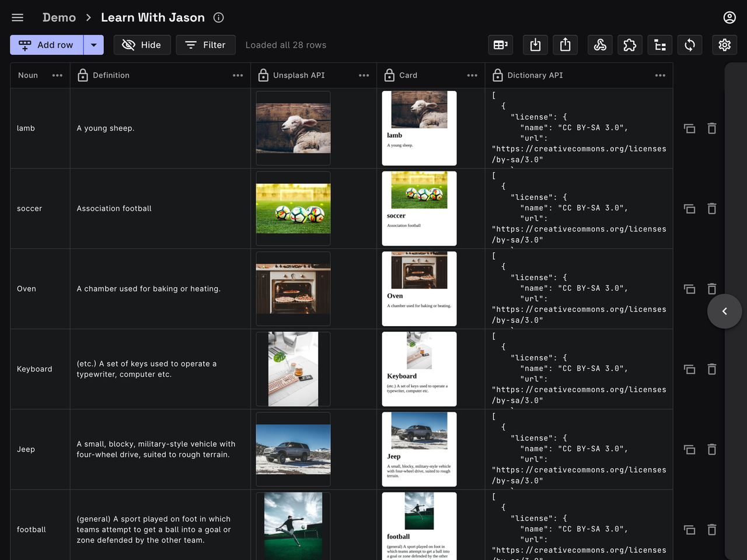The image size is (747, 560).
Task: Open the Definition column options menu
Action: pyautogui.click(x=238, y=75)
